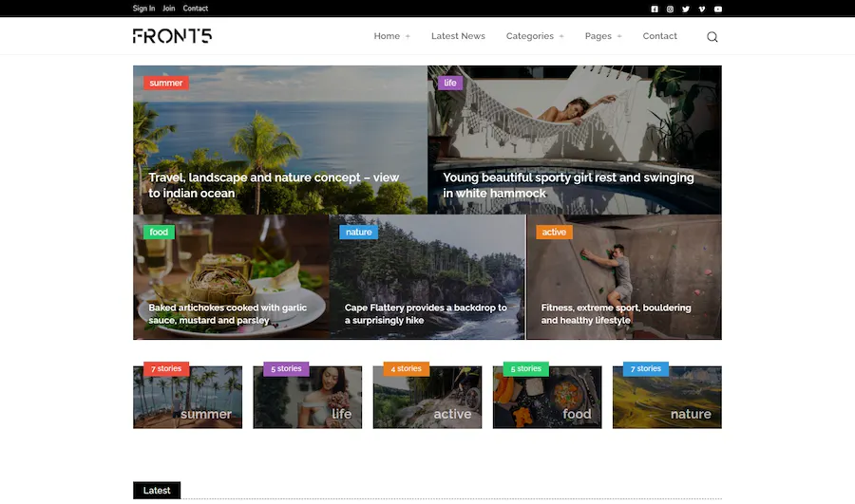
Task: Click the 4 stories badge
Action: click(407, 369)
